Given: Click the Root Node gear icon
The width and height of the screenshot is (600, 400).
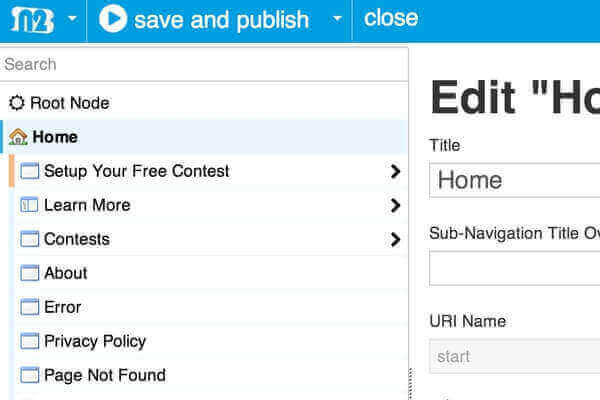Looking at the screenshot, I should 16,103.
